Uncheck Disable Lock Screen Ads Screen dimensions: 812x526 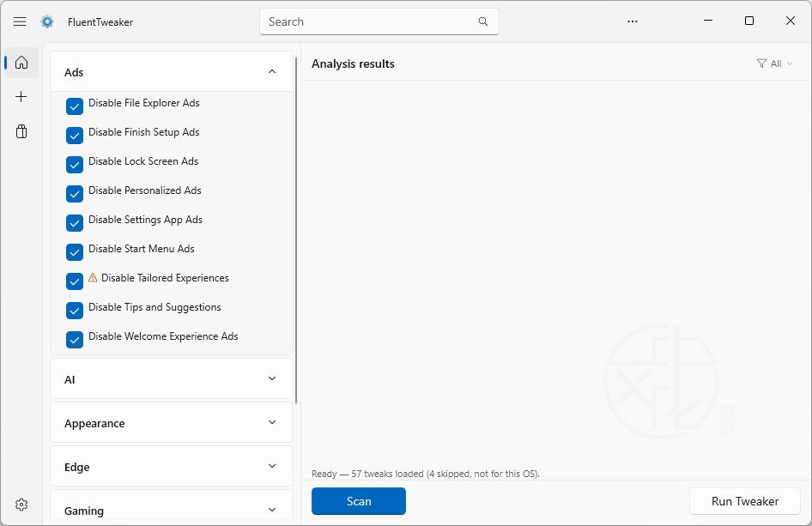tap(75, 165)
